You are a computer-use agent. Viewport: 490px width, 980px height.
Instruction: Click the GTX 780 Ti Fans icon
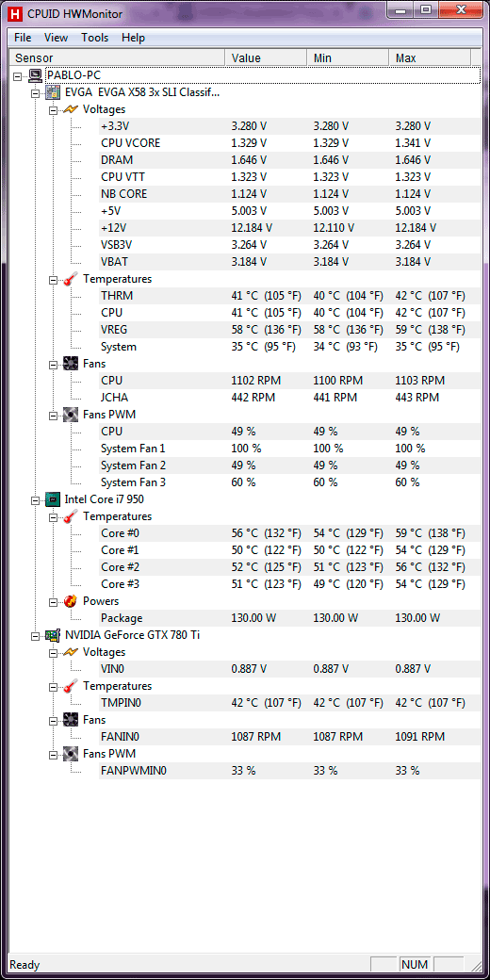[x=71, y=719]
